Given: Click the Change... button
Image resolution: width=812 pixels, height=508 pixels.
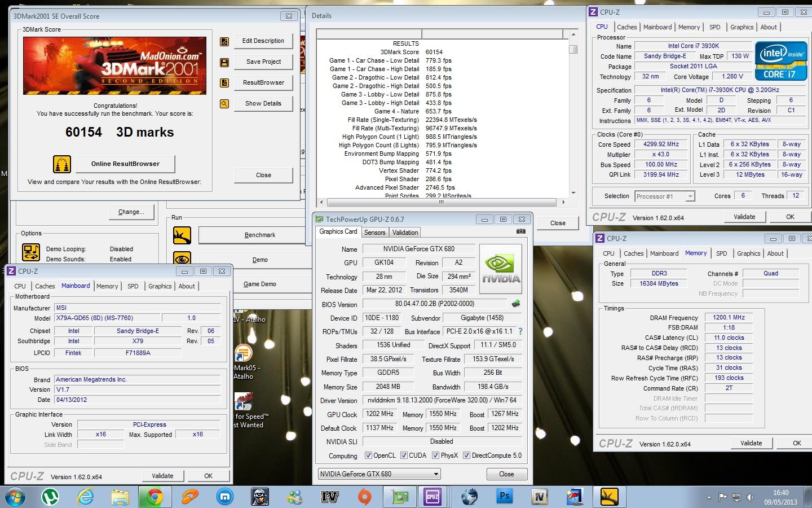Looking at the screenshot, I should (131, 212).
